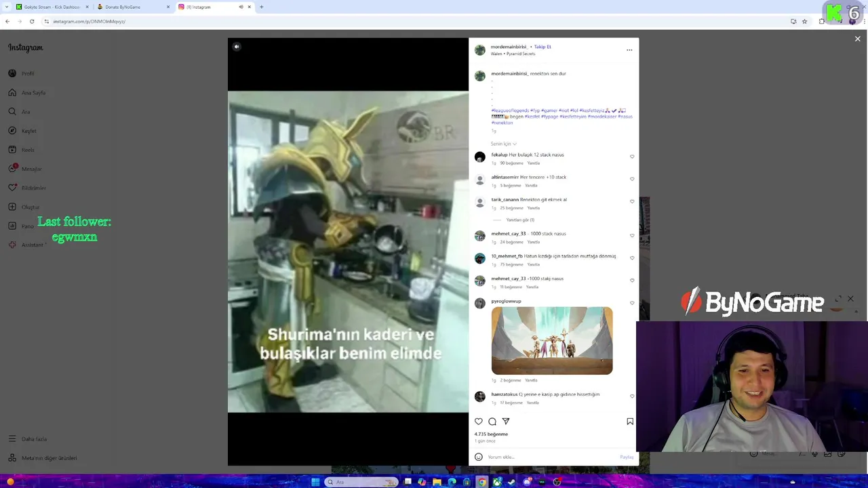Expand Yanıtları gör (1) replies
This screenshot has height=488, width=868.
(x=520, y=220)
